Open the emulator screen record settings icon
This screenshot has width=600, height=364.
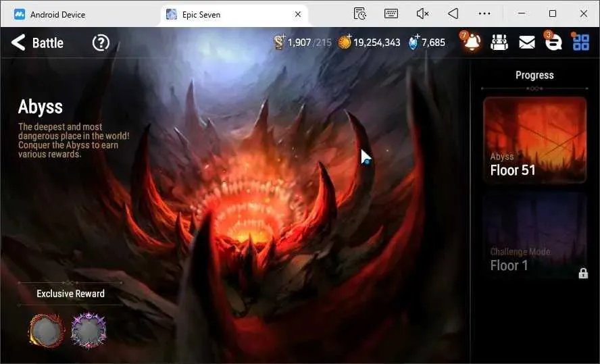click(x=359, y=14)
